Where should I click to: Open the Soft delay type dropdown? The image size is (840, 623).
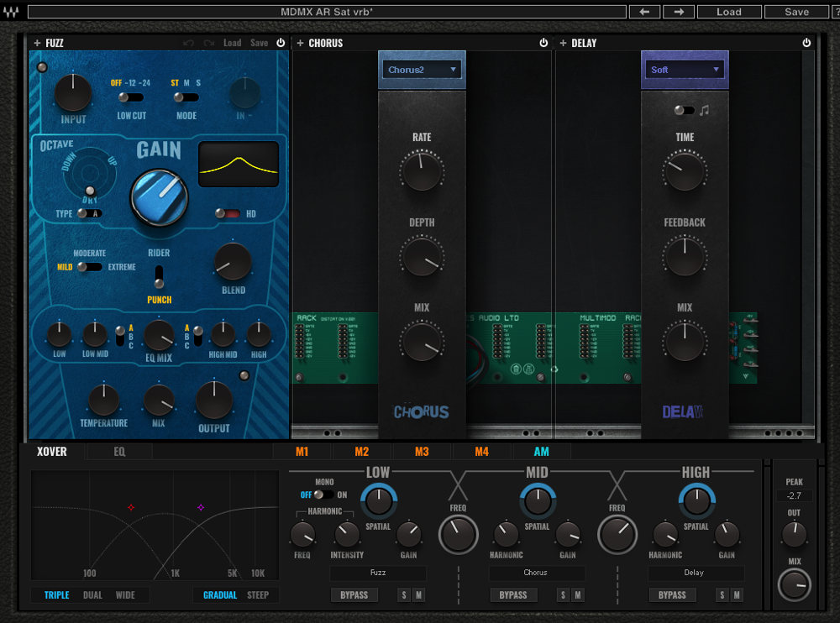point(685,70)
